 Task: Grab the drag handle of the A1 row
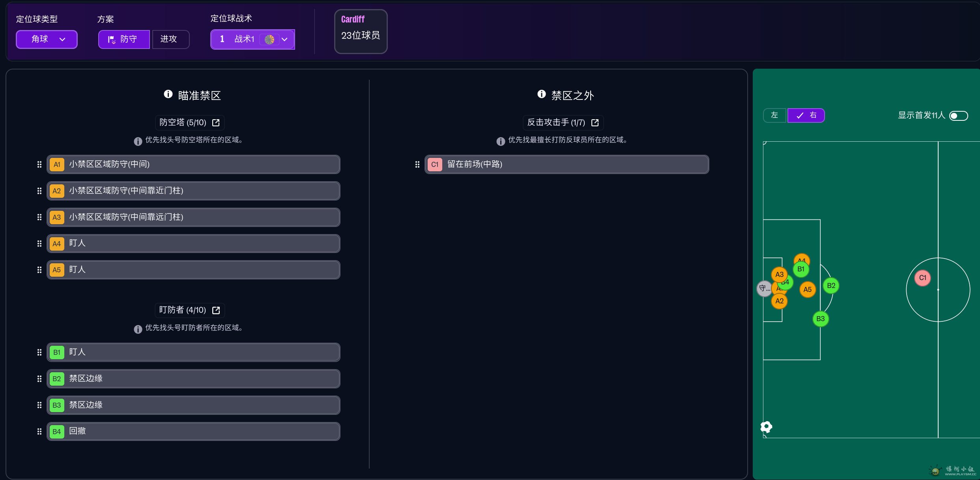[x=39, y=164]
